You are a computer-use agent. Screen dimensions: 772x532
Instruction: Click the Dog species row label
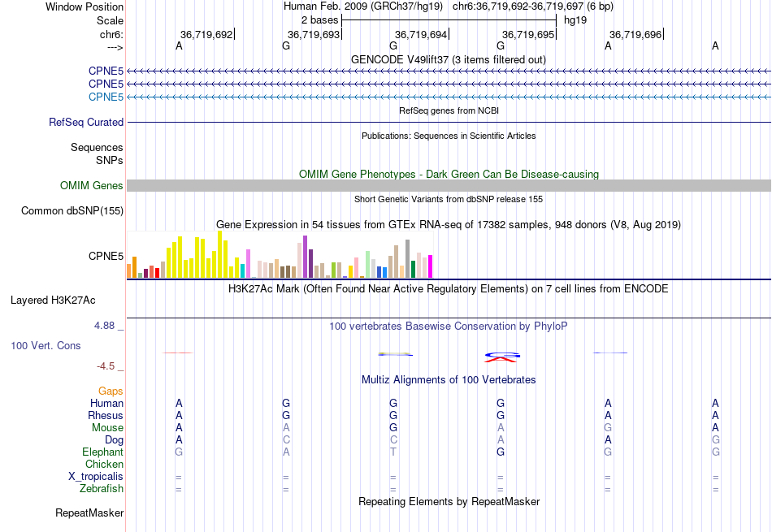point(114,439)
